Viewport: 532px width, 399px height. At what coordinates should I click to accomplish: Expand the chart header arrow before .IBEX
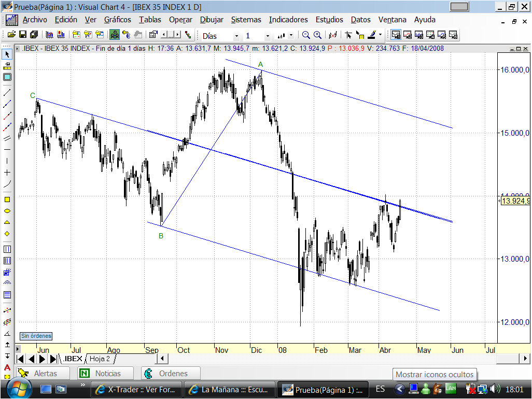coord(18,49)
